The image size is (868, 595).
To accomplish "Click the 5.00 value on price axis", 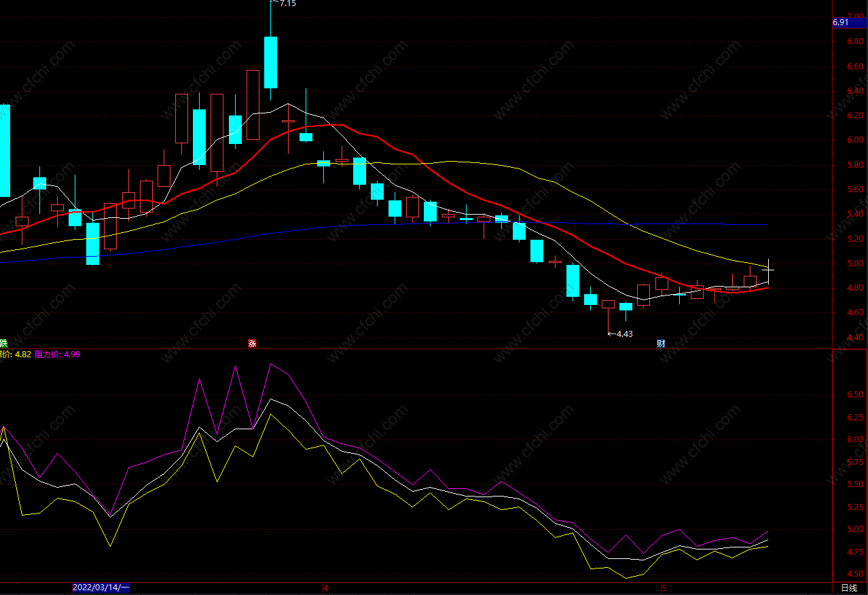I will pos(854,264).
